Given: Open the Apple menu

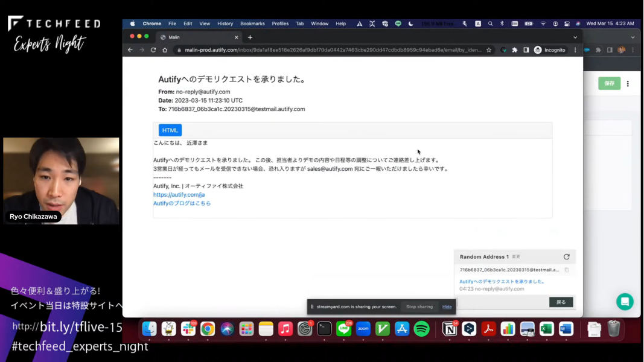Looking at the screenshot, I should pyautogui.click(x=132, y=24).
